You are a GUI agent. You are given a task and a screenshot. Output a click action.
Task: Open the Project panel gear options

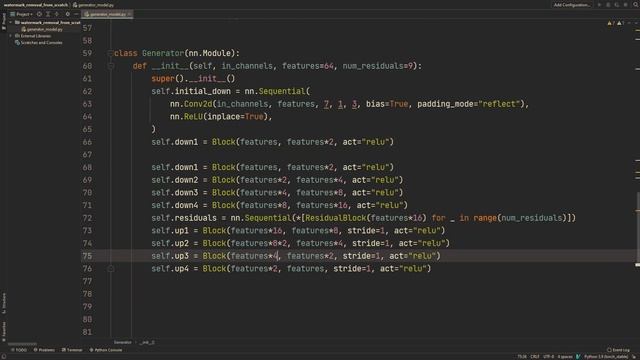68,14
